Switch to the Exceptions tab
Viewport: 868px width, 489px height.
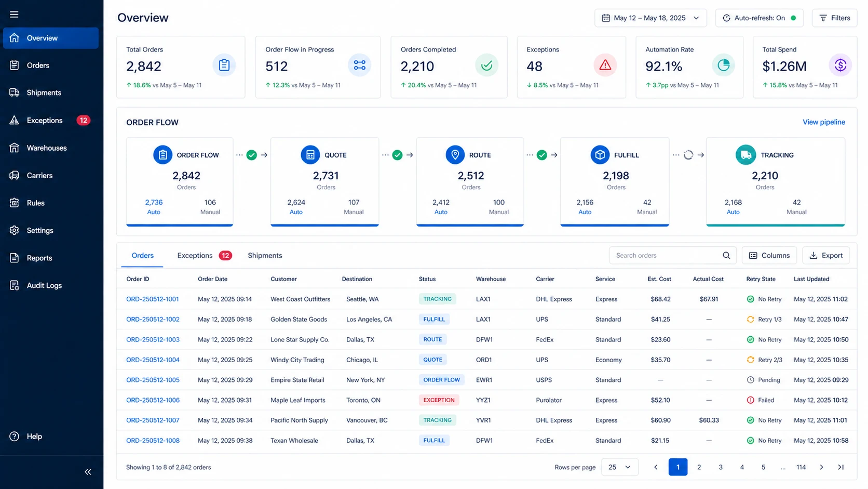click(x=204, y=256)
